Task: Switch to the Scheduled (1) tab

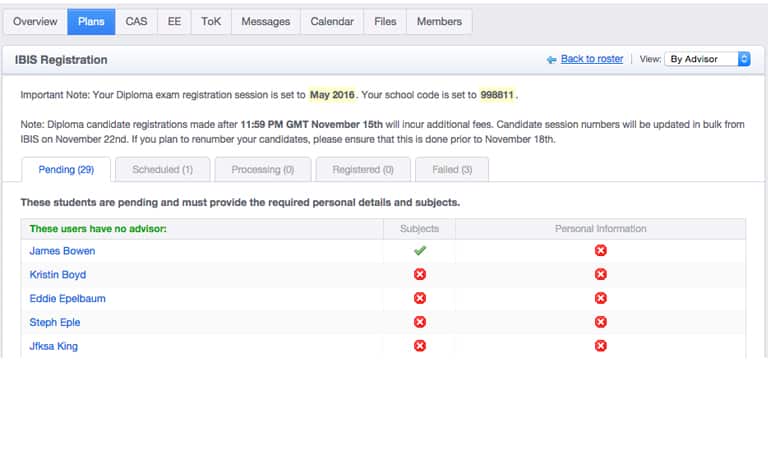Action: click(163, 170)
